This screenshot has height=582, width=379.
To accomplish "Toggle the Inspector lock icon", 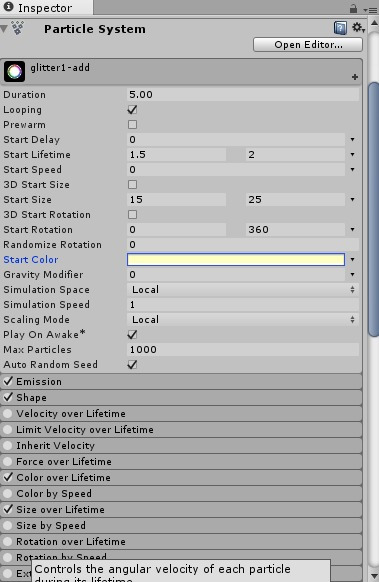I will point(353,8).
